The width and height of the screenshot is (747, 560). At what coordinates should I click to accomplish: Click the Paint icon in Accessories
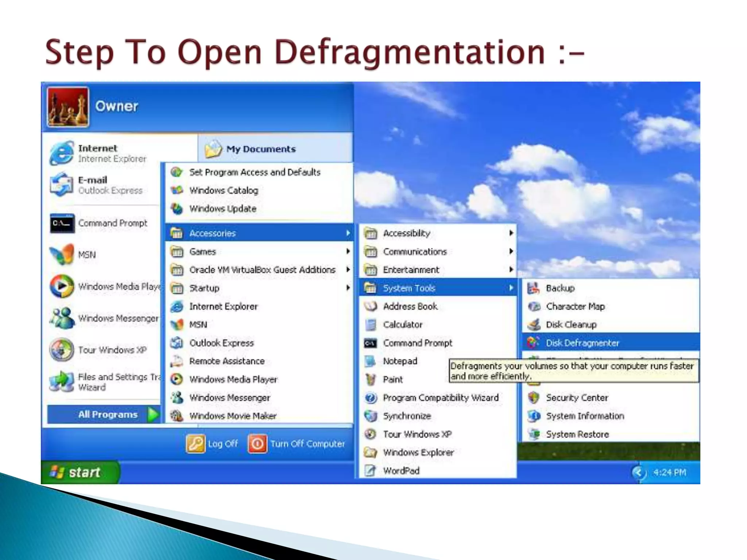click(371, 379)
